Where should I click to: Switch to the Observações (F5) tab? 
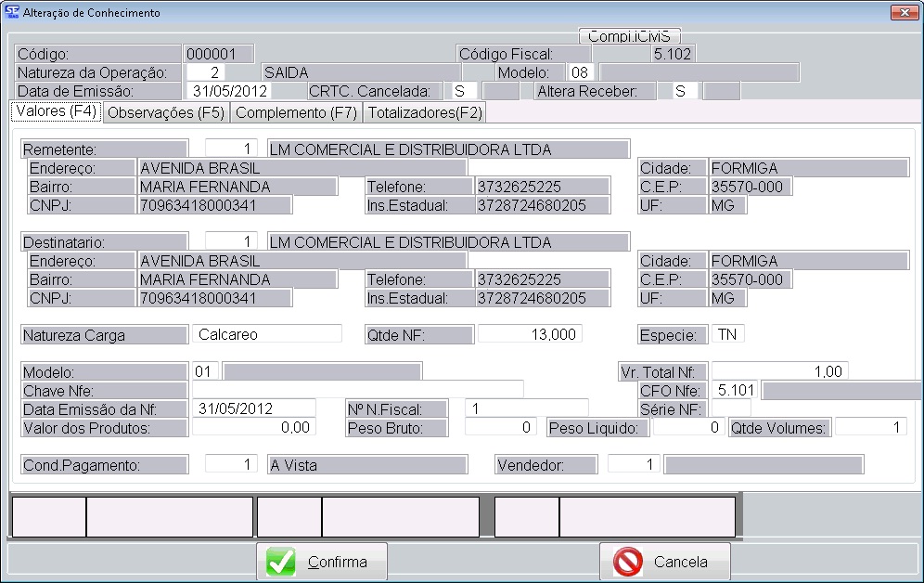point(166,113)
